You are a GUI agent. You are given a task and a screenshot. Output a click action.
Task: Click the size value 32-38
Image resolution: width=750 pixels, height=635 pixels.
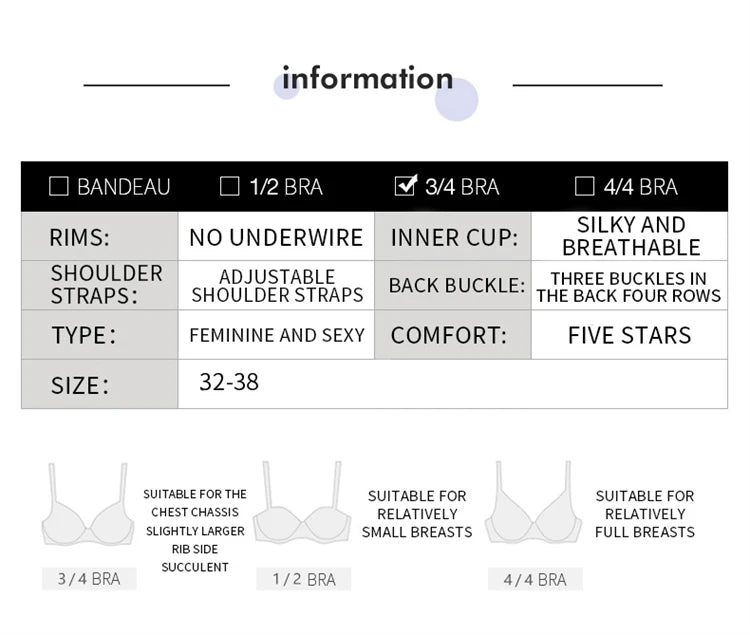coord(229,382)
